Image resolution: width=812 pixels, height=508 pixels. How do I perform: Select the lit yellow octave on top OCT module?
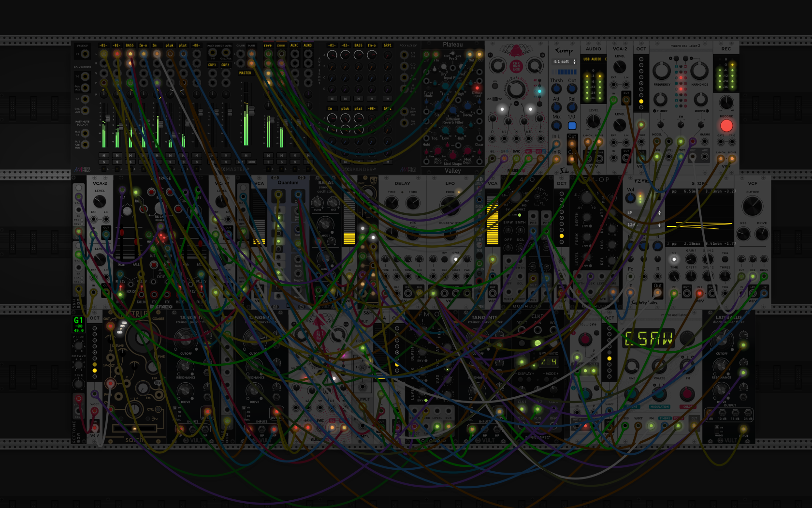tap(641, 102)
